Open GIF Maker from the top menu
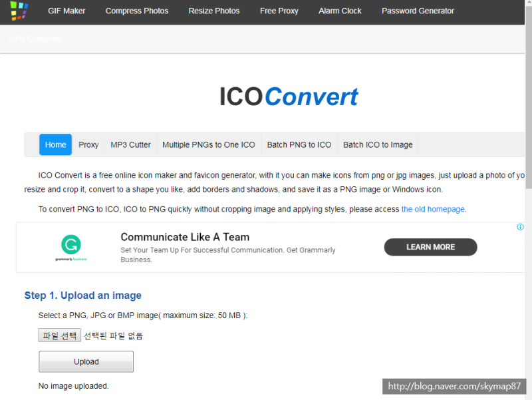 pyautogui.click(x=66, y=11)
